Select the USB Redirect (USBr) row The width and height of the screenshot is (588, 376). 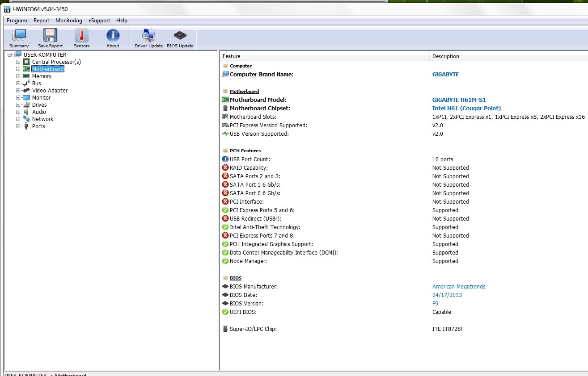(x=404, y=219)
